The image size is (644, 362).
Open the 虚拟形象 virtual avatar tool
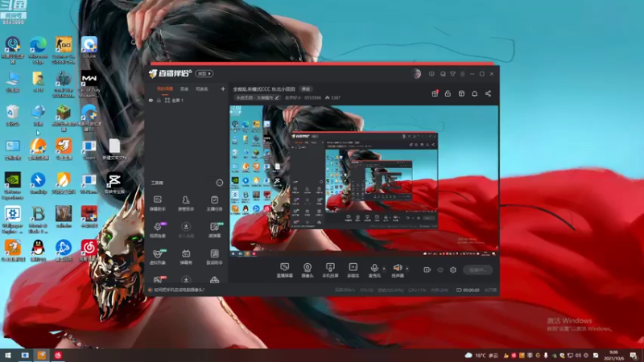157,257
